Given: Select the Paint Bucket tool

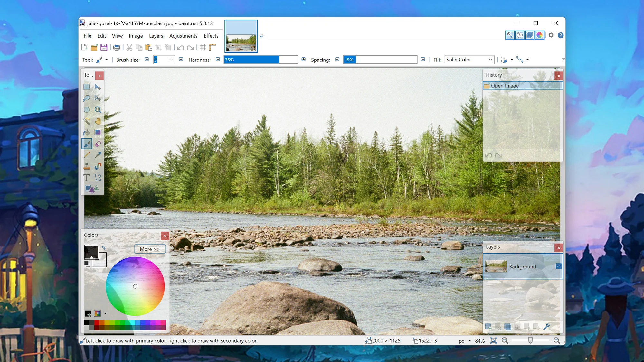Looking at the screenshot, I should (x=87, y=132).
